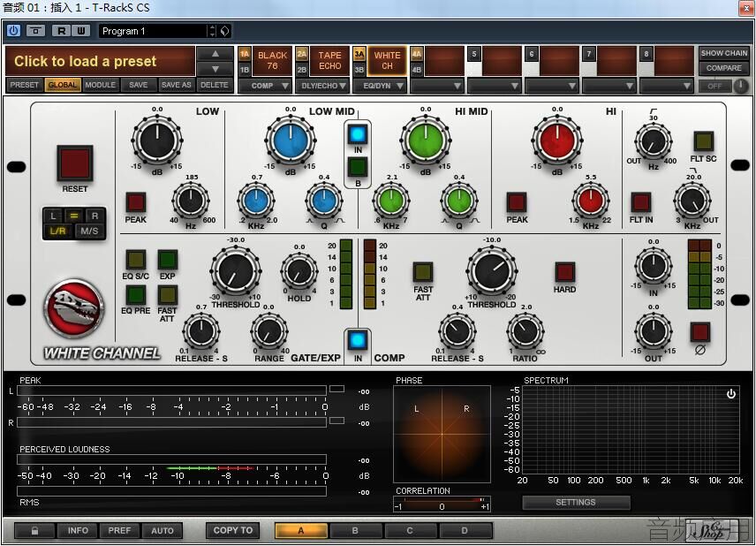Click the SHOW CHAIN button
This screenshot has height=546, width=756.
[x=723, y=53]
